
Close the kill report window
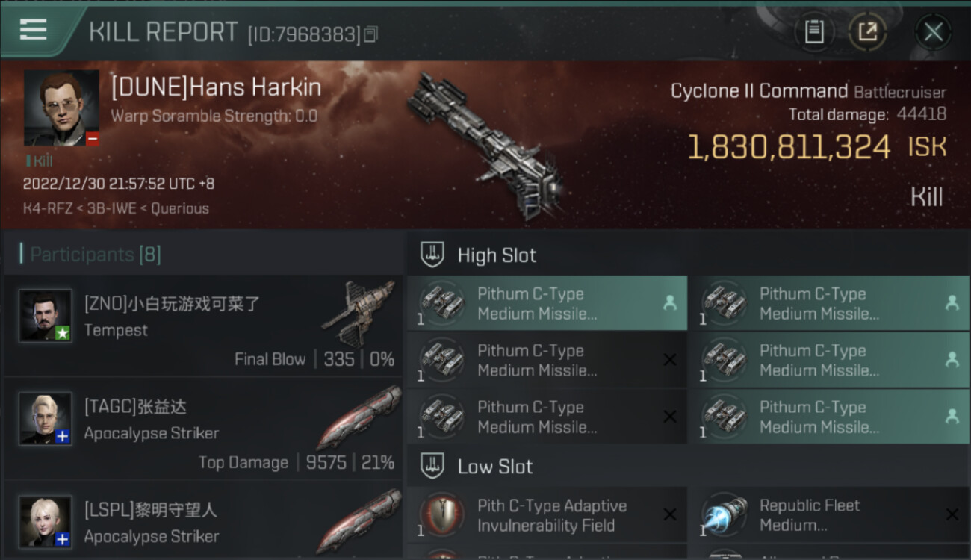[933, 31]
